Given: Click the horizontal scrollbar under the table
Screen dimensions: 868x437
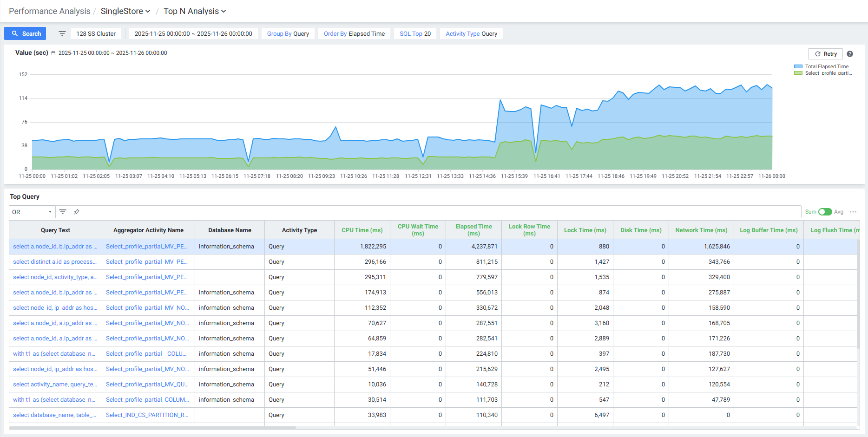Looking at the screenshot, I should point(152,428).
